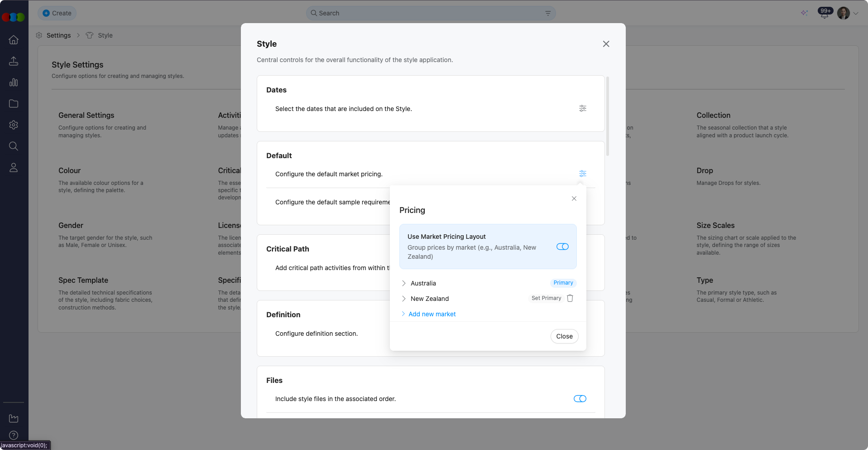Open the help question mark icon
The height and width of the screenshot is (450, 868).
click(14, 435)
